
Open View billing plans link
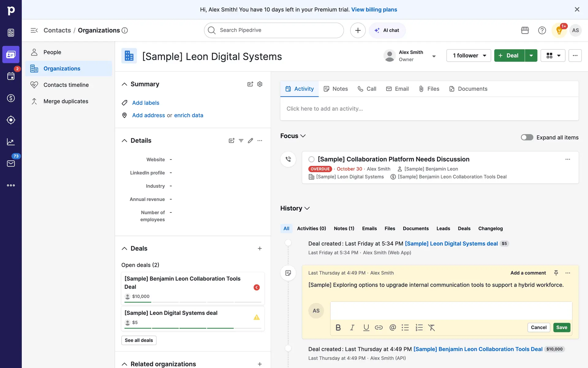(x=374, y=10)
